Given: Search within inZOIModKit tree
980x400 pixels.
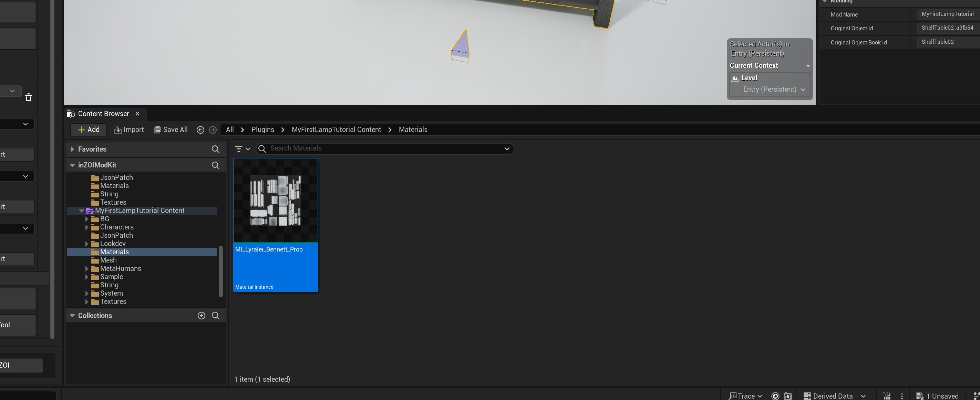Looking at the screenshot, I should pos(215,165).
